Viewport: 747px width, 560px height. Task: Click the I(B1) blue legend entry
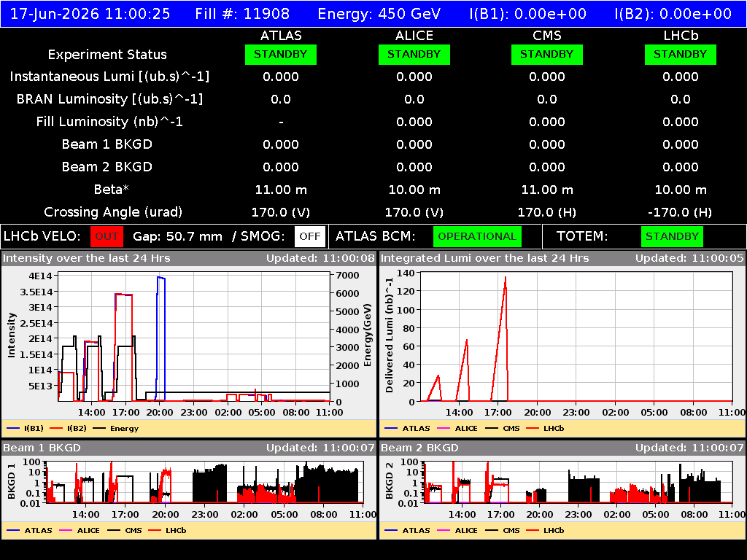pyautogui.click(x=26, y=428)
